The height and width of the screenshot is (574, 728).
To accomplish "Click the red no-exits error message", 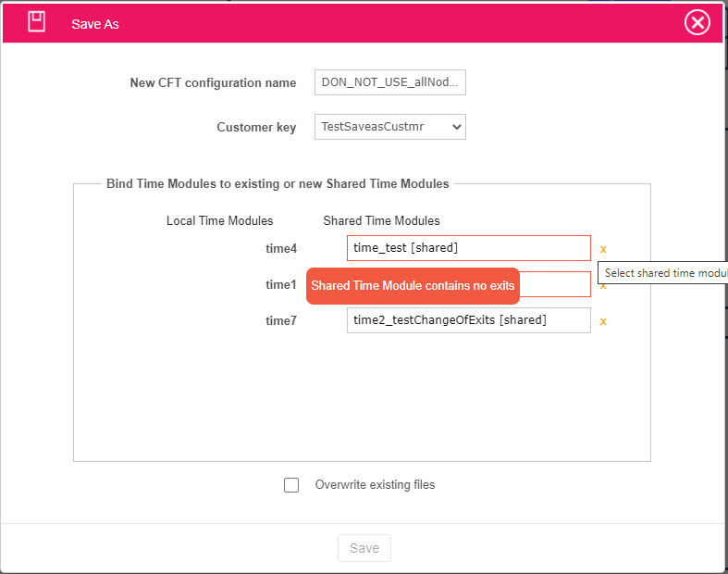I will [413, 286].
